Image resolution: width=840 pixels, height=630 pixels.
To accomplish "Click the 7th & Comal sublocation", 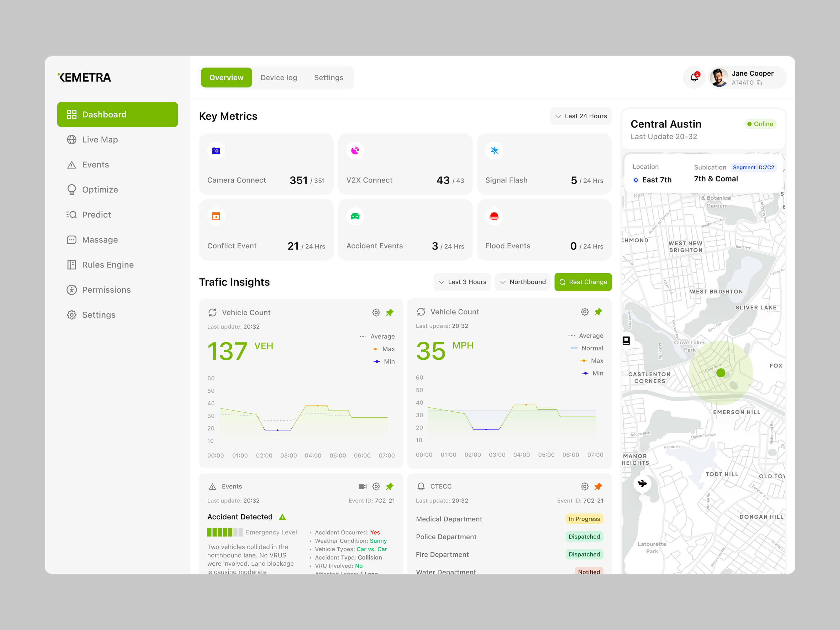I will coord(716,179).
